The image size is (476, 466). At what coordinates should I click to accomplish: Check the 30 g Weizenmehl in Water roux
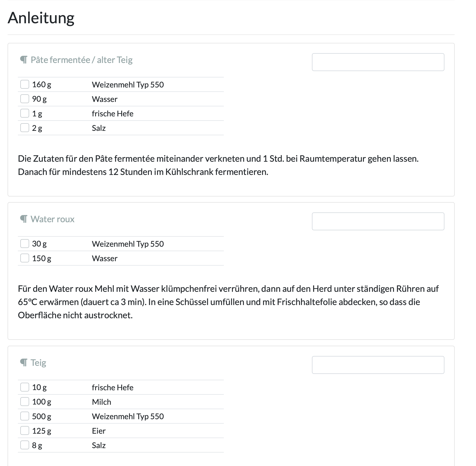pos(25,244)
